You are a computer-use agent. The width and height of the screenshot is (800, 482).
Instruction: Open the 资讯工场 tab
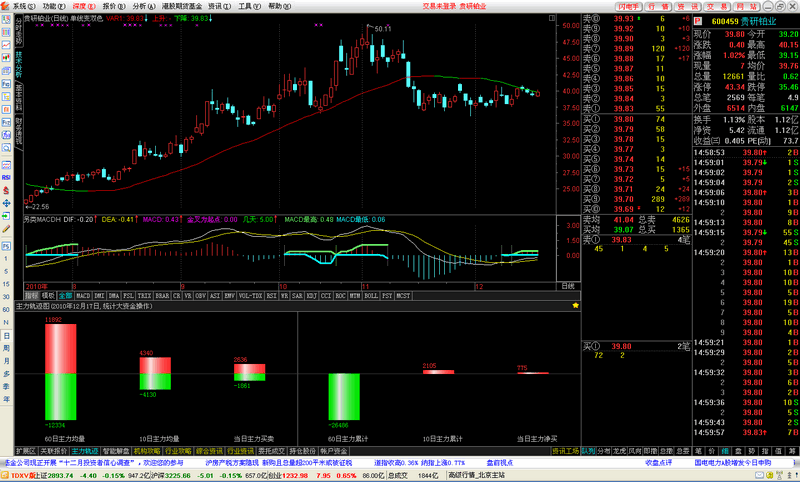[x=565, y=451]
